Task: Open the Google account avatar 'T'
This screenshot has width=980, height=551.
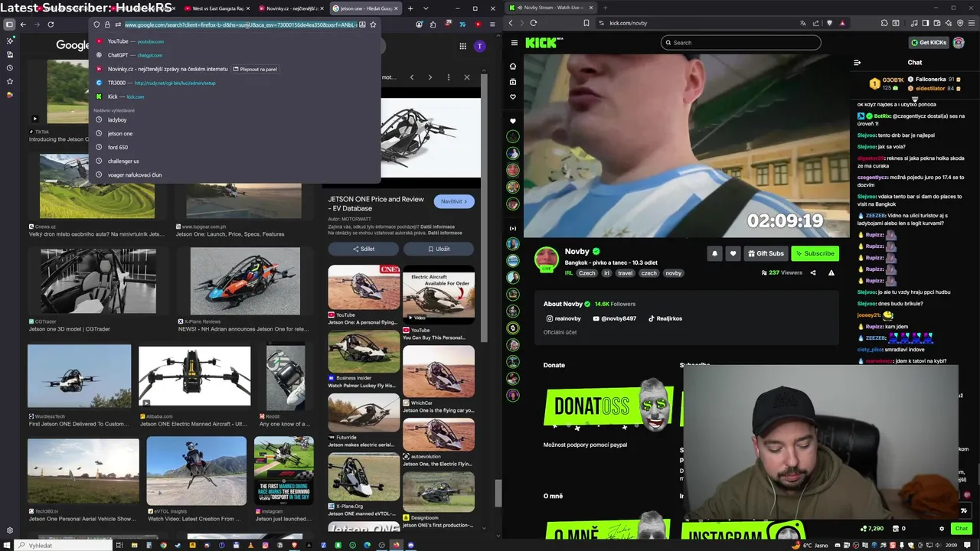Action: 480,46
